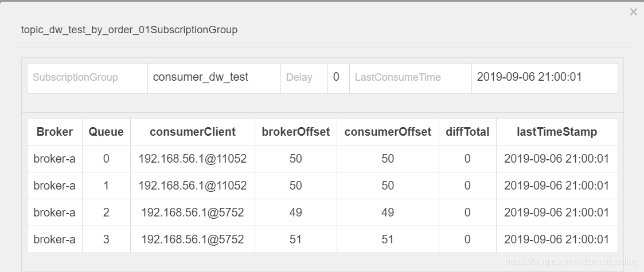Viewport: 644px width, 272px height.
Task: Click the Queue column header
Action: 106,132
